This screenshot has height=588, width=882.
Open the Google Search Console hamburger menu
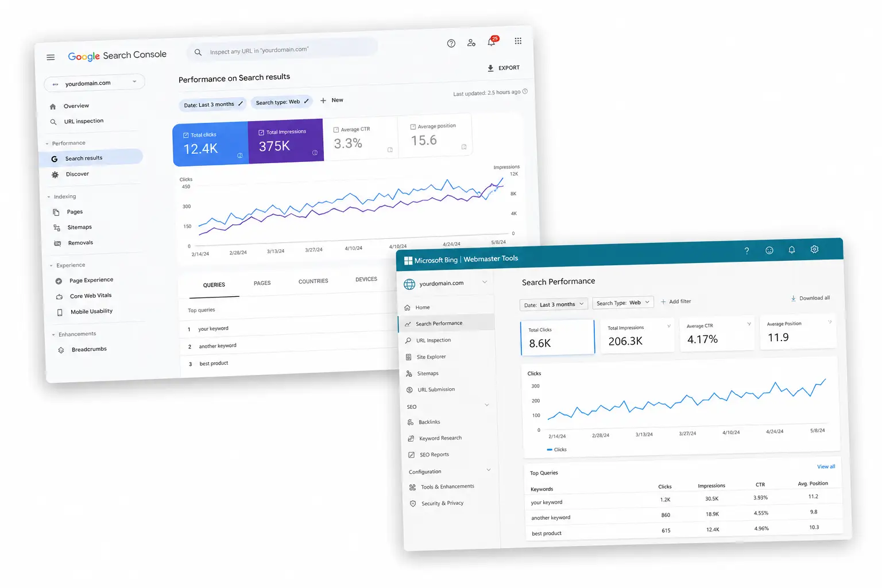click(x=51, y=57)
